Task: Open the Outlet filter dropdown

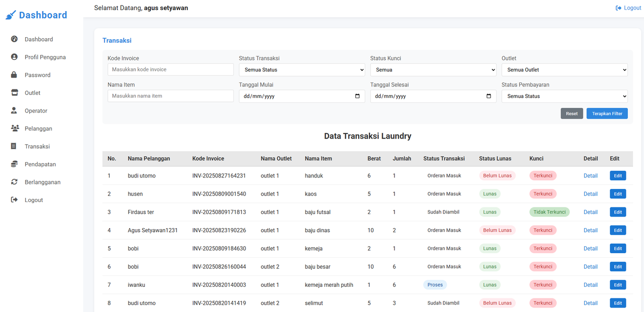Action: [x=565, y=70]
